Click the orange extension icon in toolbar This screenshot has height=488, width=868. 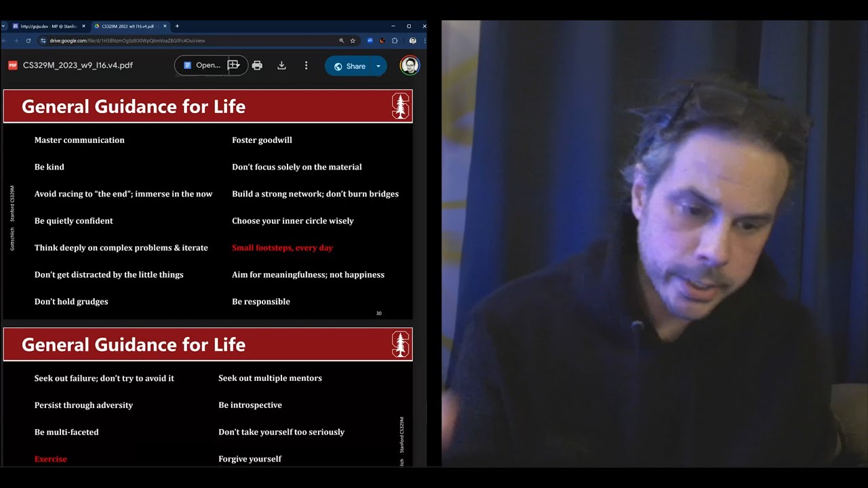[x=382, y=41]
